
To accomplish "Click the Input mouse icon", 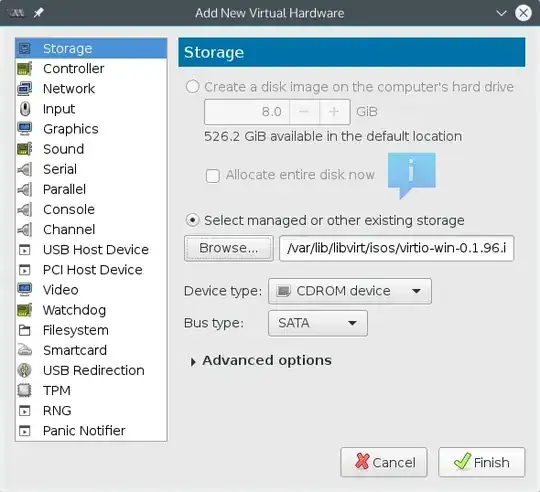I will 24,109.
